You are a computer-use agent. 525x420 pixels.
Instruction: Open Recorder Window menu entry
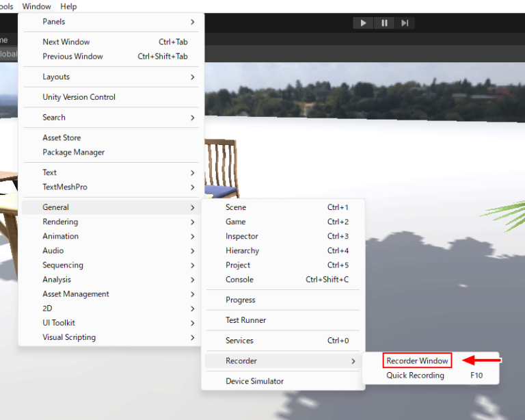tap(417, 360)
